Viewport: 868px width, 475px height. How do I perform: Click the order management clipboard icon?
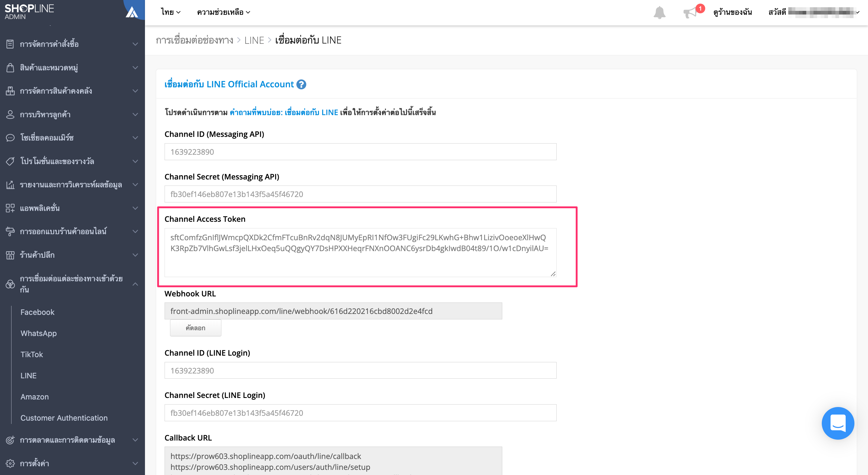pyautogui.click(x=10, y=44)
